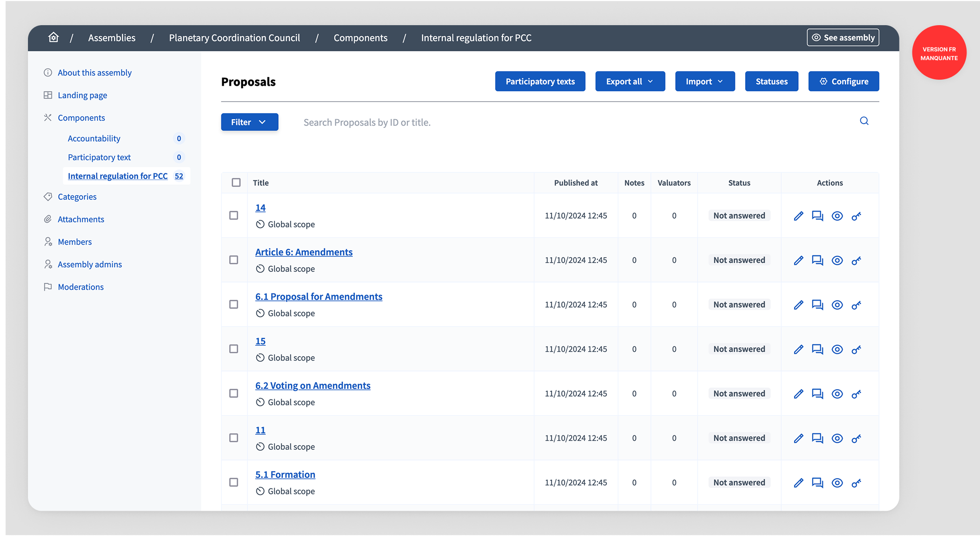The image size is (980, 542).
Task: Open Components in sidebar
Action: pyautogui.click(x=82, y=118)
